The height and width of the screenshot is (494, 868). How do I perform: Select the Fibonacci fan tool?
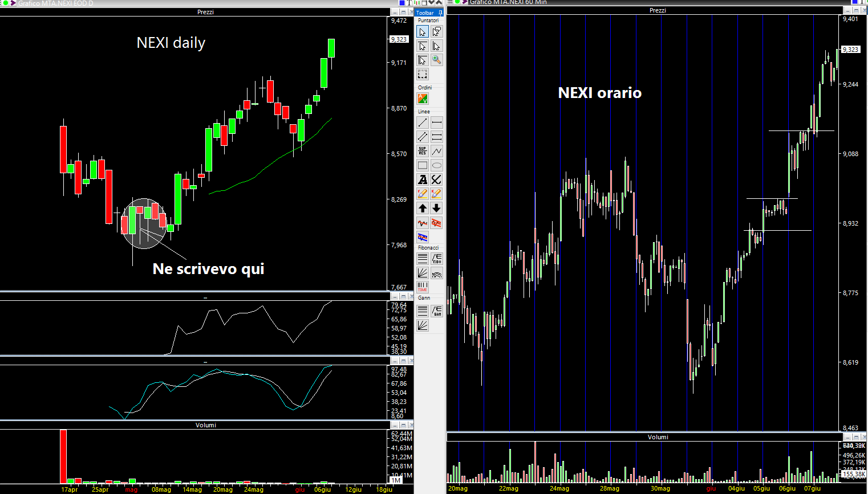tap(423, 273)
